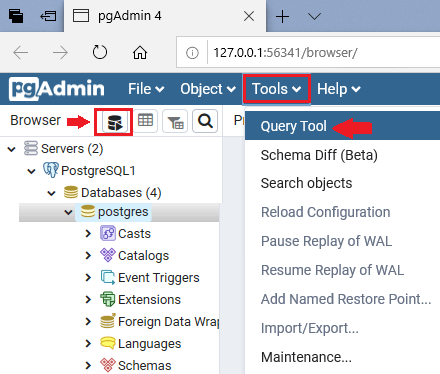Select the PostgreSQL1 tree label
The width and height of the screenshot is (440, 374).
coord(98,171)
